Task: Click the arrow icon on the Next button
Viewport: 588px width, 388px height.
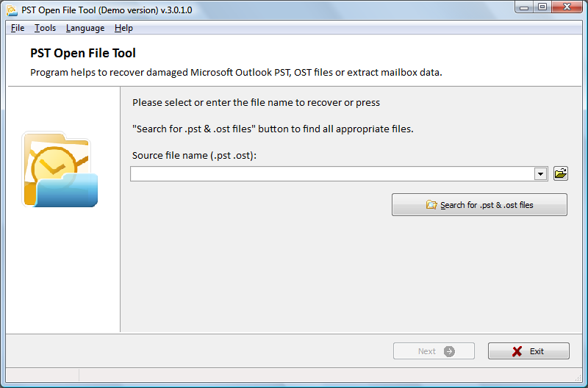Action: click(449, 351)
